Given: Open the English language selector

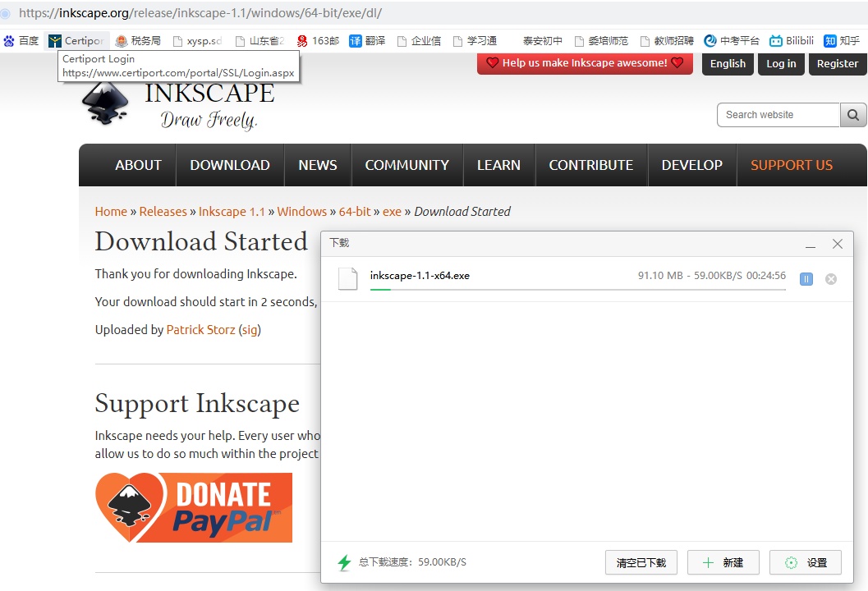Looking at the screenshot, I should pyautogui.click(x=728, y=64).
